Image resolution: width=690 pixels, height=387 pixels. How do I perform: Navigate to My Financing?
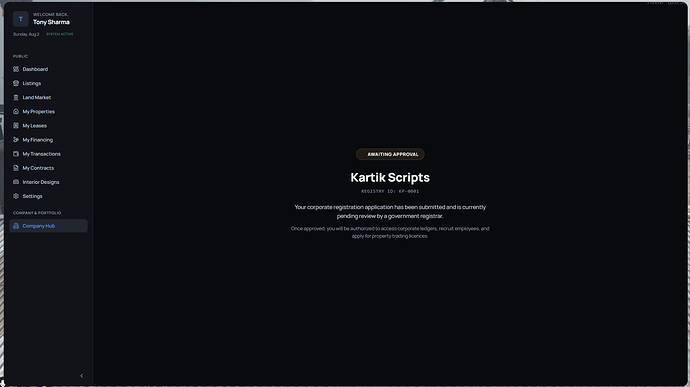click(x=48, y=140)
